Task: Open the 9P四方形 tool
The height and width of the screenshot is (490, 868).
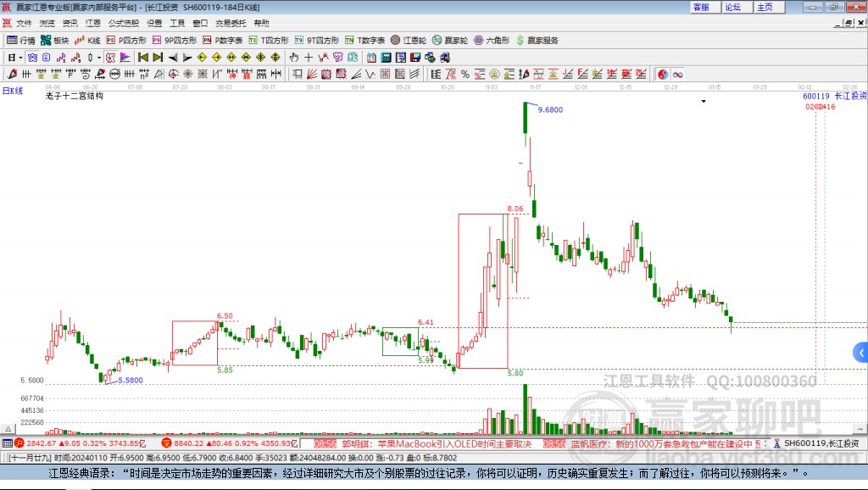Action: click(x=175, y=41)
